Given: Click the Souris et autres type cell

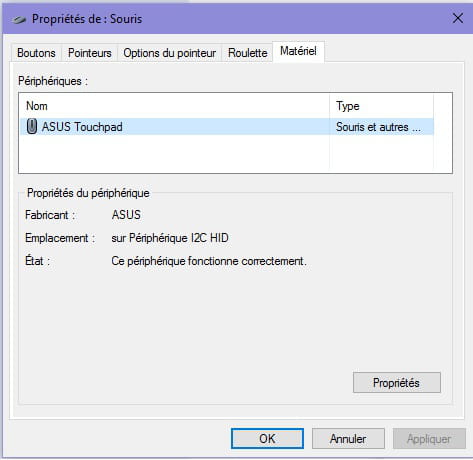Looking at the screenshot, I should pos(378,127).
